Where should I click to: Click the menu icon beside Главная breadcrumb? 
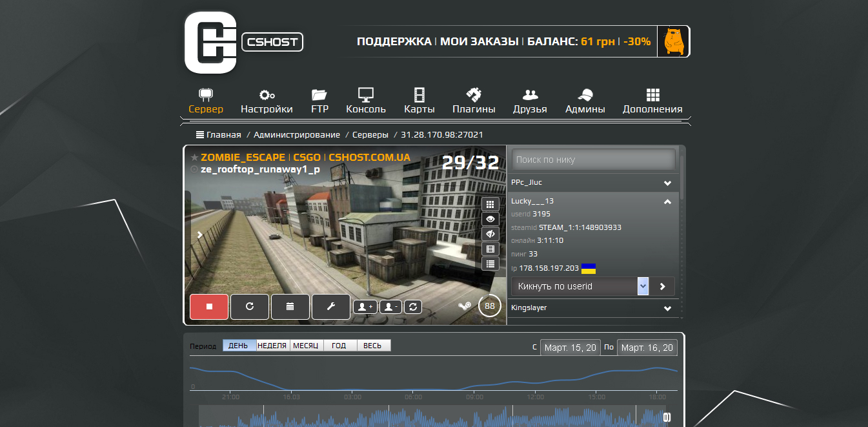click(200, 134)
